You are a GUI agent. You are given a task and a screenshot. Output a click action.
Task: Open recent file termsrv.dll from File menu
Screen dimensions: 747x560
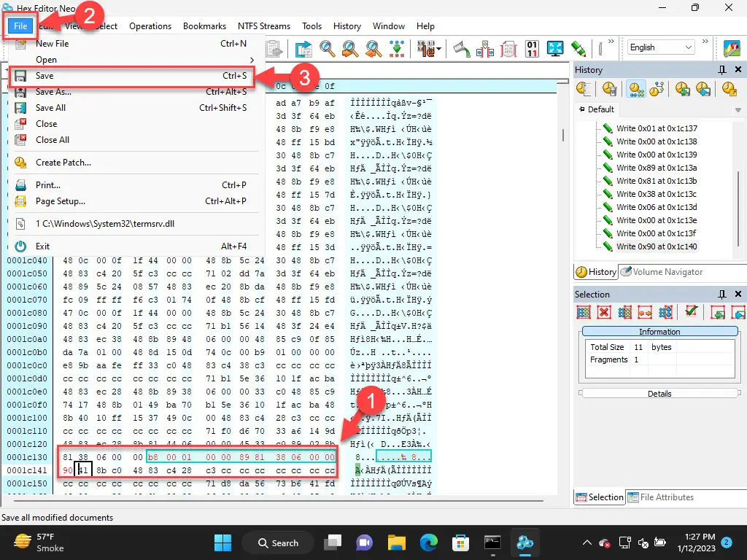(x=105, y=224)
